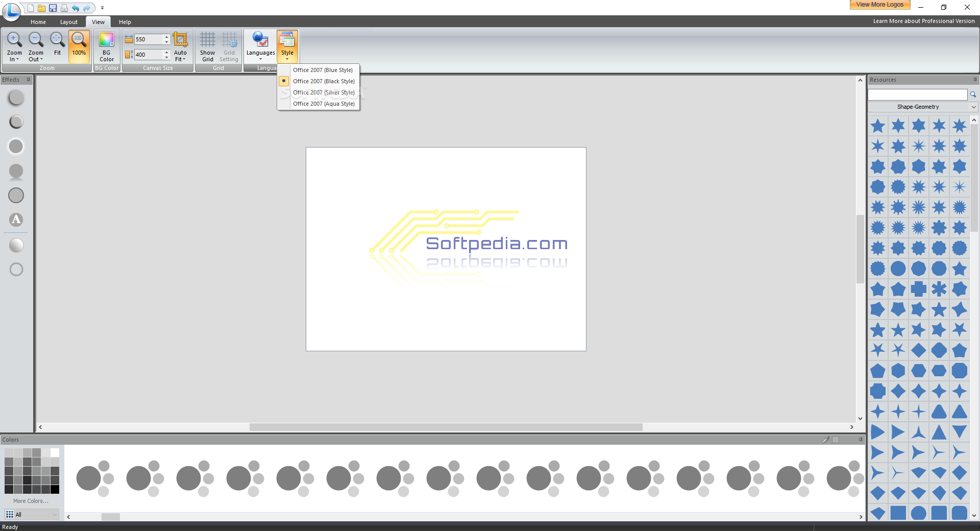The image size is (980, 531).
Task: Click the Softpedia.com logo text on canvas
Action: coord(497,244)
